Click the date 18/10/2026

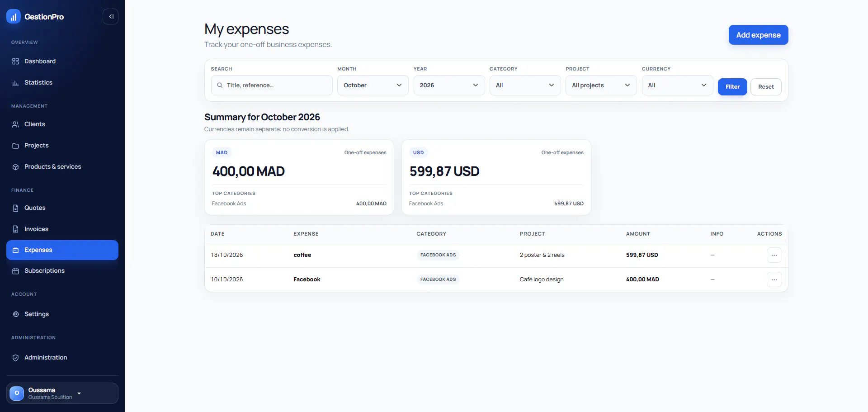click(x=227, y=255)
